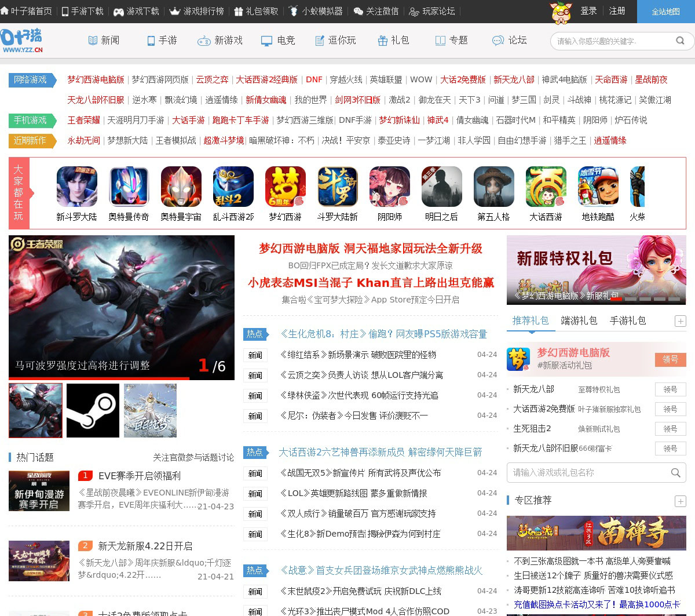Select 推荐礼包 tab
This screenshot has height=616, width=695.
coord(530,320)
